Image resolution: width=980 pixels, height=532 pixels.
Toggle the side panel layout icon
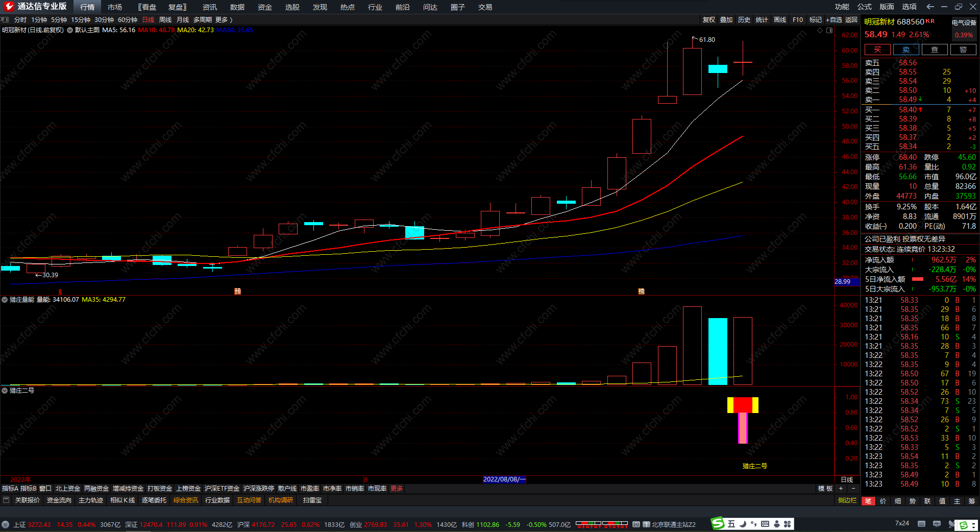click(829, 30)
